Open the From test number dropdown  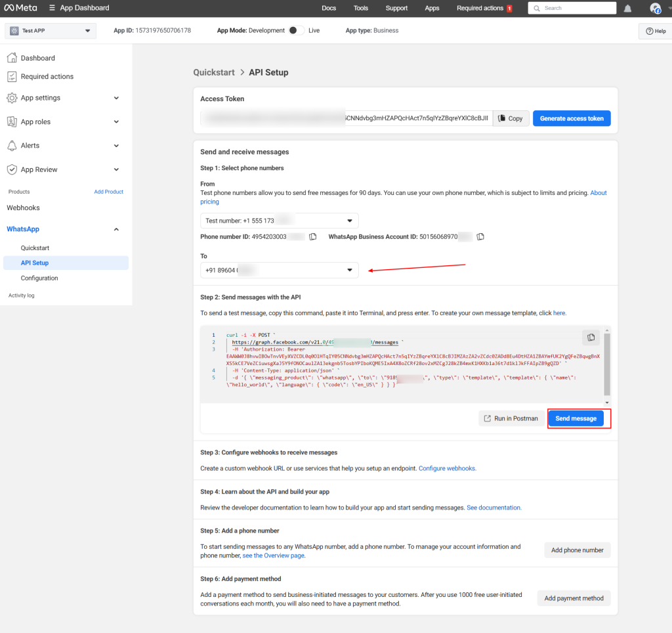pyautogui.click(x=280, y=221)
